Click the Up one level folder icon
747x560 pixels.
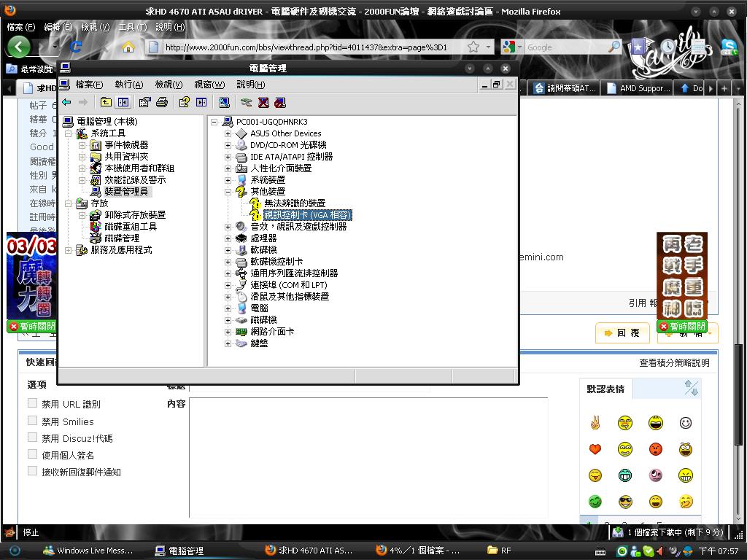tap(107, 103)
